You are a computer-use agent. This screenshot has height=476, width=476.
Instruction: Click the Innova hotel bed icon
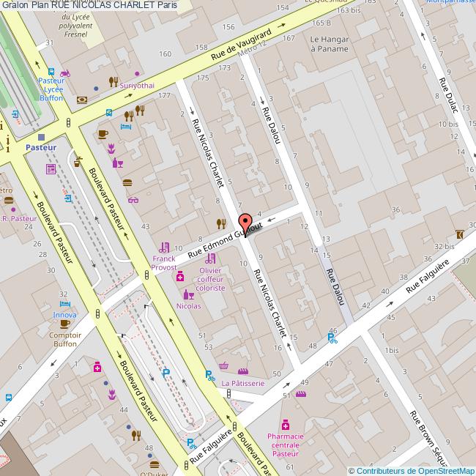[x=64, y=304]
